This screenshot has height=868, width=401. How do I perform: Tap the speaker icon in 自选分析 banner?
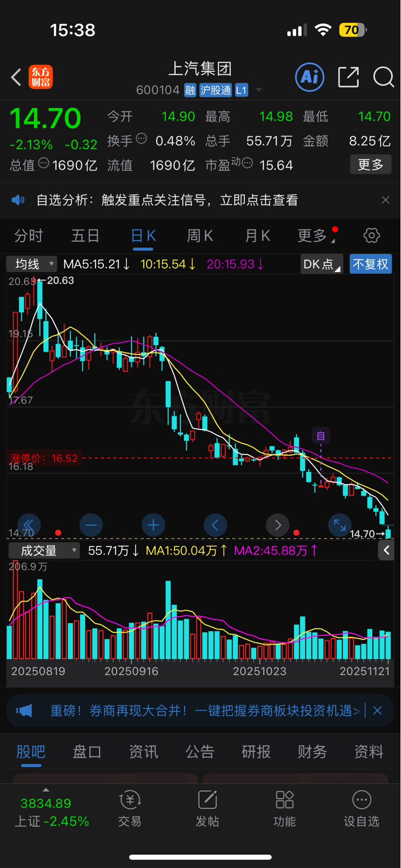pyautogui.click(x=18, y=200)
